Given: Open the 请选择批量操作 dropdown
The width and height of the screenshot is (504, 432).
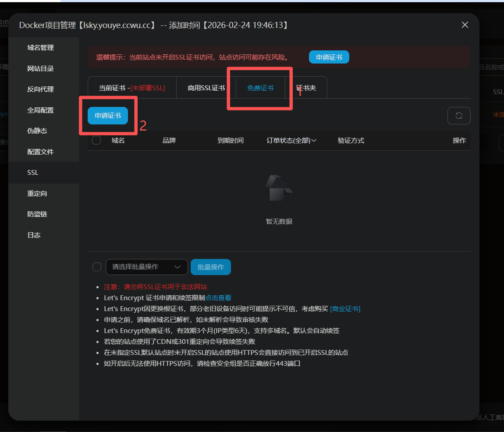Looking at the screenshot, I should (x=146, y=267).
